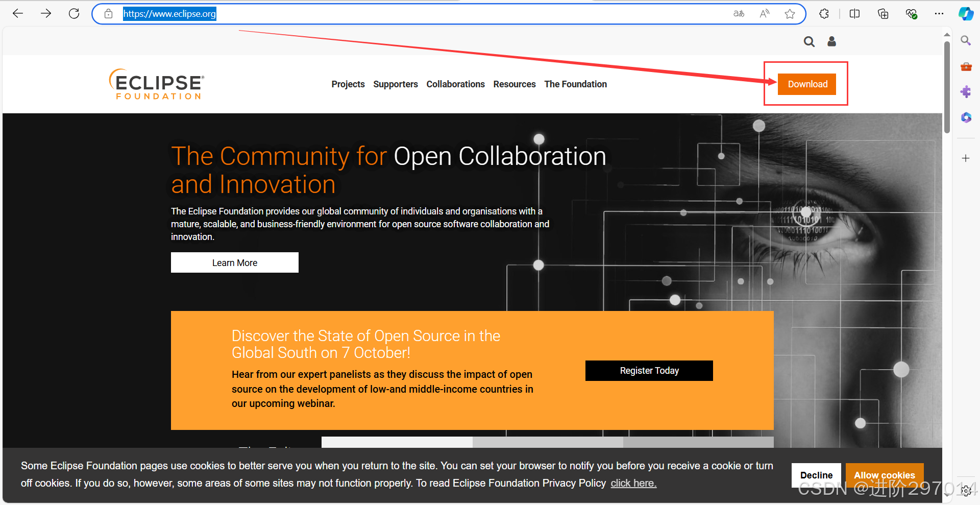This screenshot has width=980, height=505.
Task: Click the Register Today button
Action: [x=649, y=371]
